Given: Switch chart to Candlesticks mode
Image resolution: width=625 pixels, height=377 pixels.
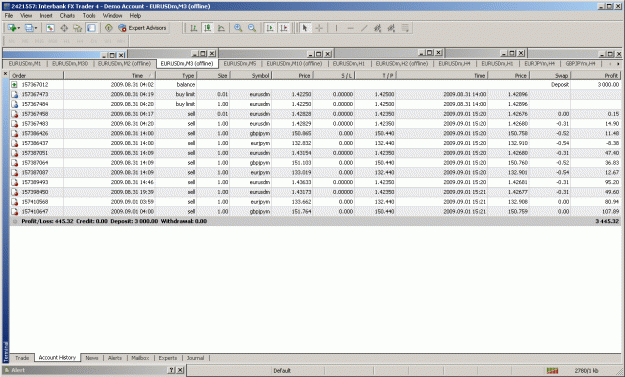Looking at the screenshot, I should pos(207,28).
